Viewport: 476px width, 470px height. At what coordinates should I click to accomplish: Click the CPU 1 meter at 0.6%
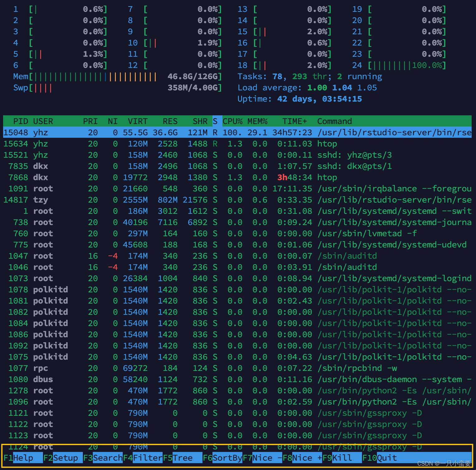coord(60,9)
